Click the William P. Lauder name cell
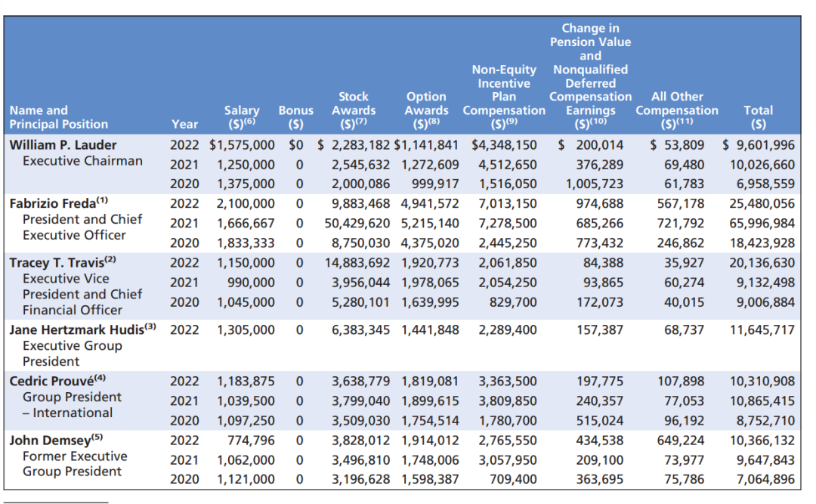The image size is (816, 504). point(63,144)
